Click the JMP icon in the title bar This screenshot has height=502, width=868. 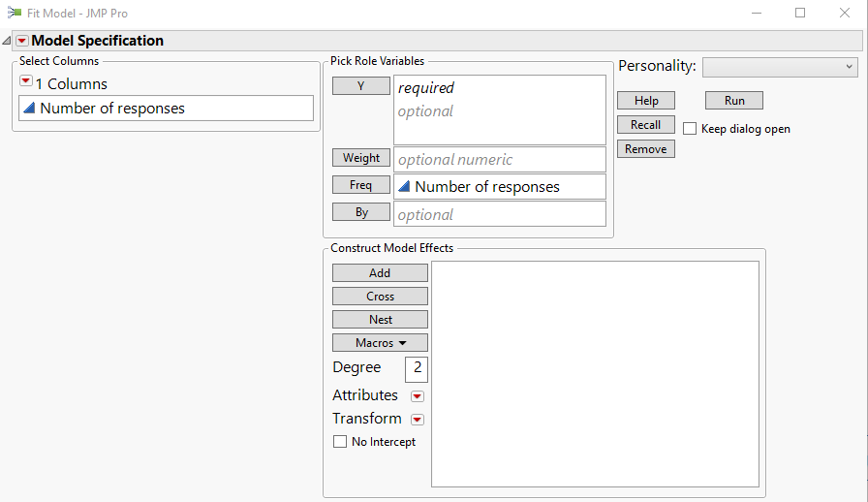(15, 14)
